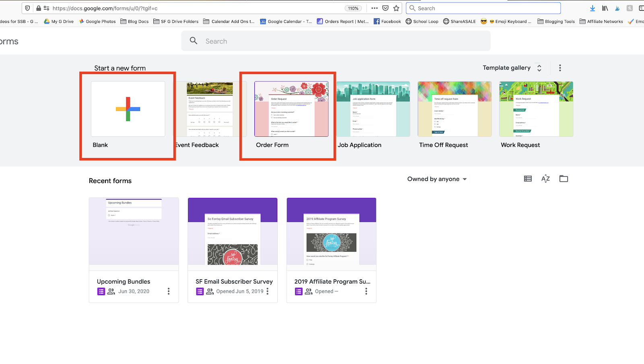Click the Forms icon under 2019 Affiliate Program Survey
The height and width of the screenshot is (364, 644).
tap(299, 291)
